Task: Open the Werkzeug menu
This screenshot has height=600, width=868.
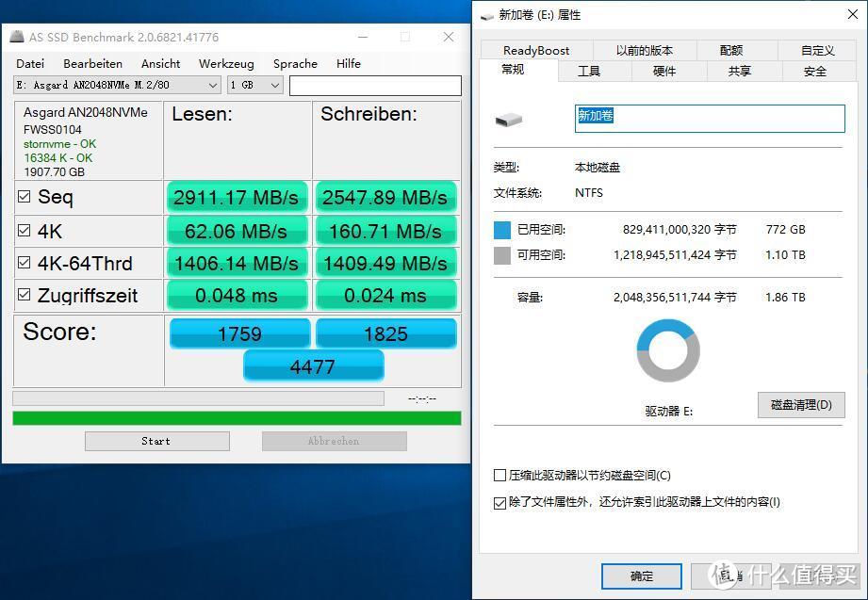Action: tap(226, 64)
